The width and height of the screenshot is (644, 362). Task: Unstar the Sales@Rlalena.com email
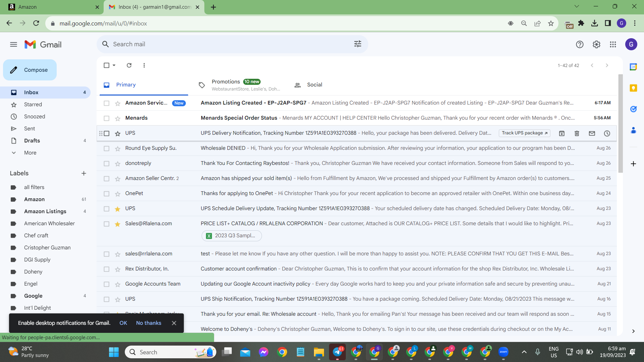[x=118, y=224]
